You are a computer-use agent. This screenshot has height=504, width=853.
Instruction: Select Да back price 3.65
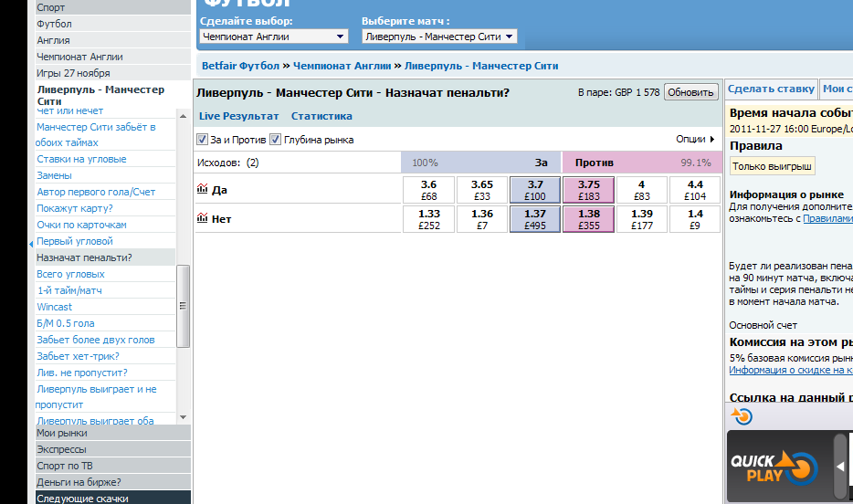482,190
